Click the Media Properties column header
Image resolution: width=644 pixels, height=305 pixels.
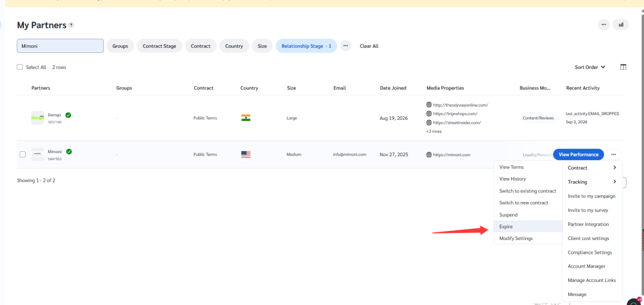tap(445, 88)
